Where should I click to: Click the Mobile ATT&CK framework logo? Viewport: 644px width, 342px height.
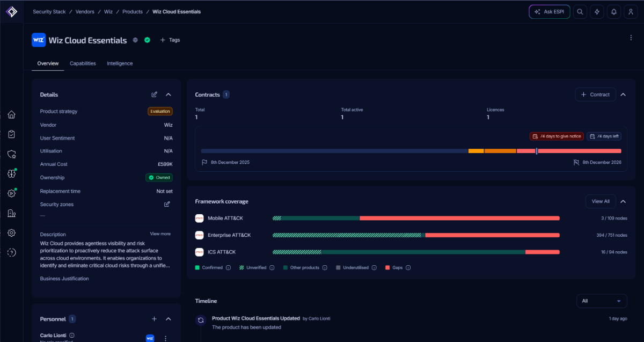[200, 218]
